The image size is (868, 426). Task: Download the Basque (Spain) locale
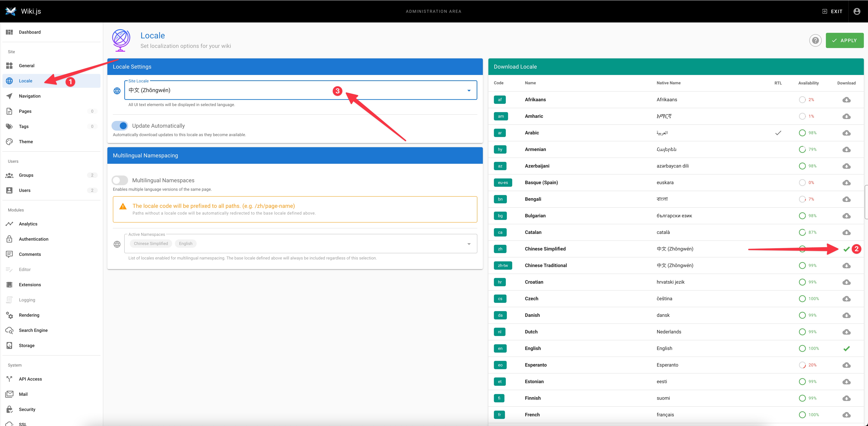click(x=846, y=183)
